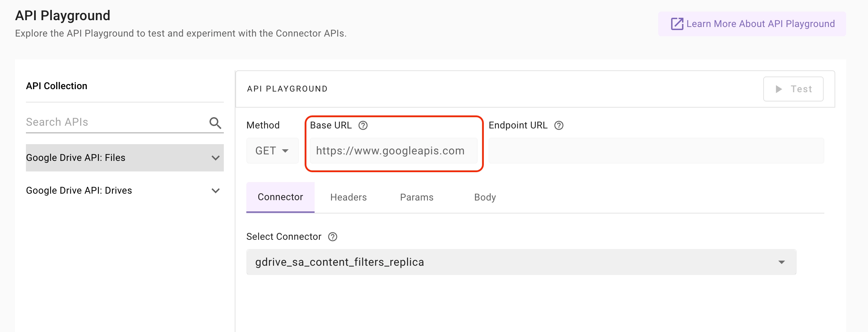Click the Select Connector help icon
The image size is (868, 332).
(333, 237)
